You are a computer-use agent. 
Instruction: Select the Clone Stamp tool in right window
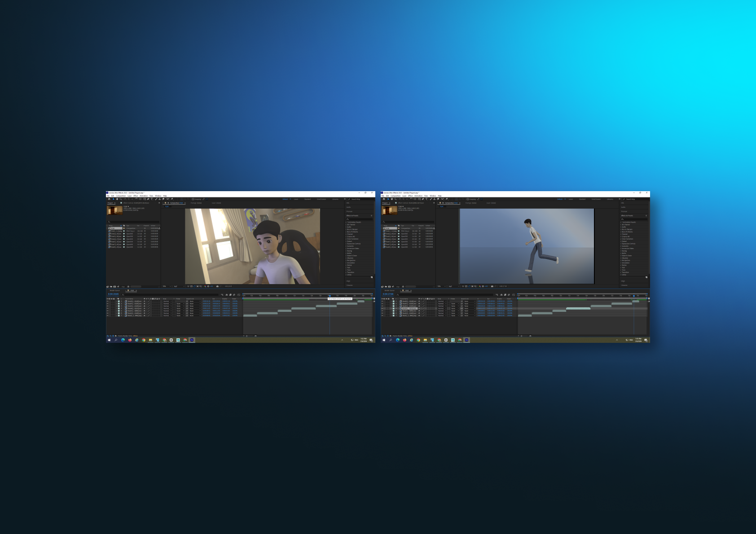(x=435, y=199)
